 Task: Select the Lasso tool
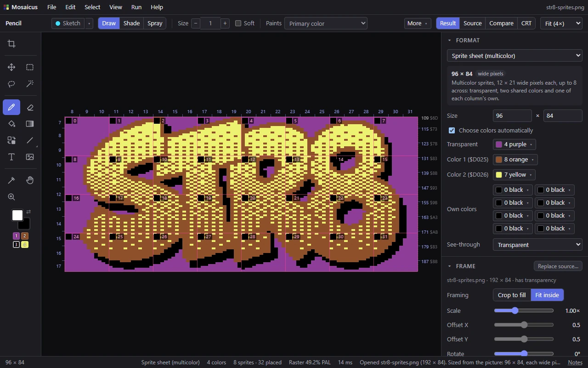click(11, 84)
